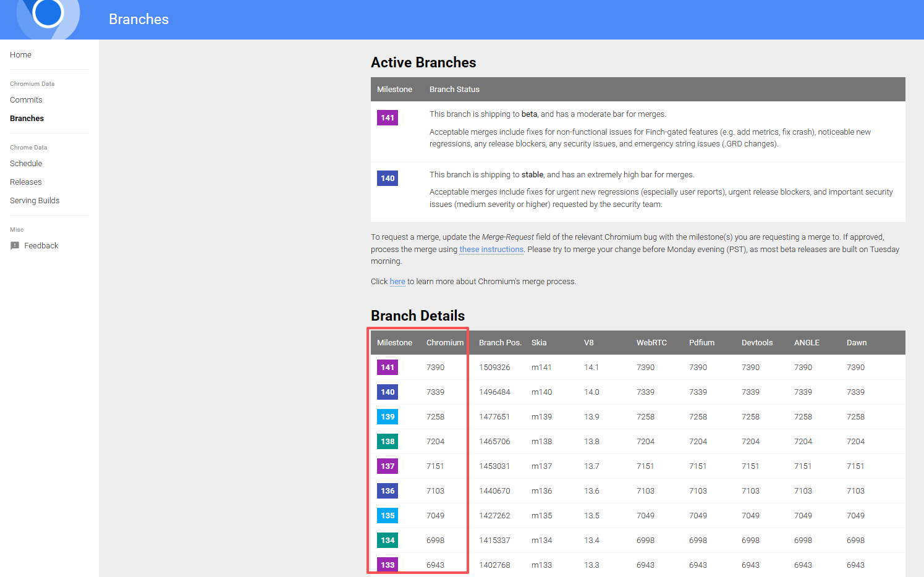
Task: Click the 137 milestone badge
Action: [388, 466]
